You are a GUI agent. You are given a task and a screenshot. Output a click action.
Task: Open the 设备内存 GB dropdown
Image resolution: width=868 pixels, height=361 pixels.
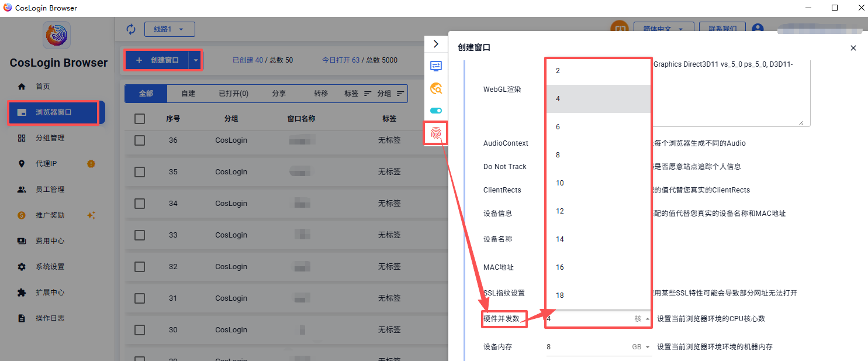tap(599, 347)
